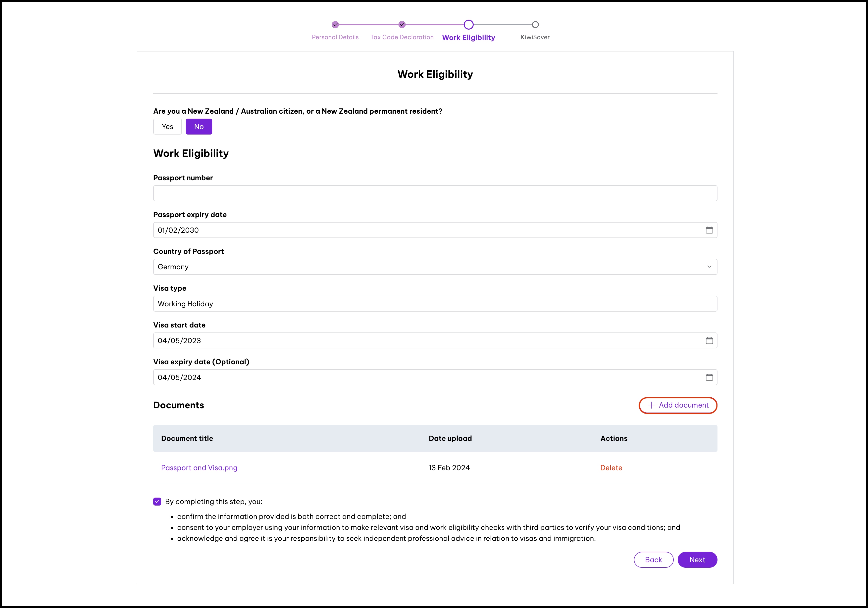Image resolution: width=868 pixels, height=608 pixels.
Task: Click the current Work Eligibility step circle
Action: (468, 25)
